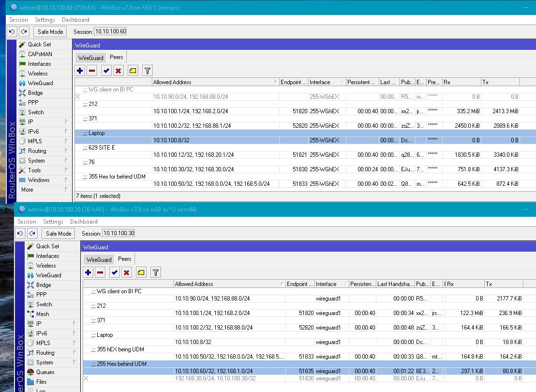
Task: Click the yellow Comment icon in 255hEX window
Action: 133,71
